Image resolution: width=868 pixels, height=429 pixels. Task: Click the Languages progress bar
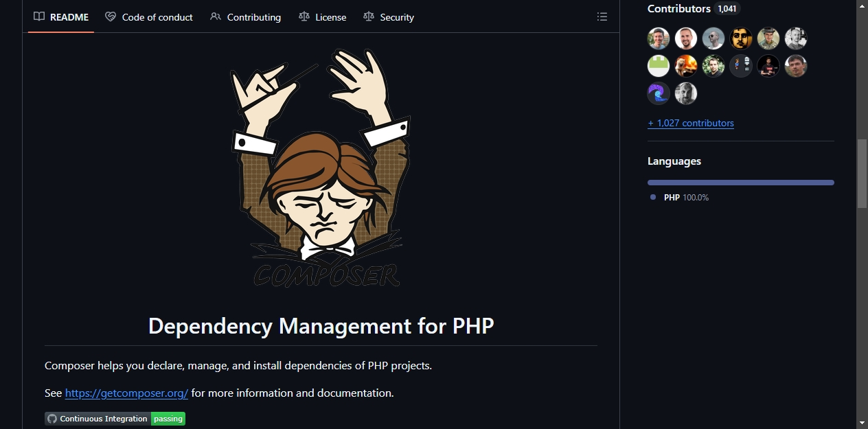[741, 183]
